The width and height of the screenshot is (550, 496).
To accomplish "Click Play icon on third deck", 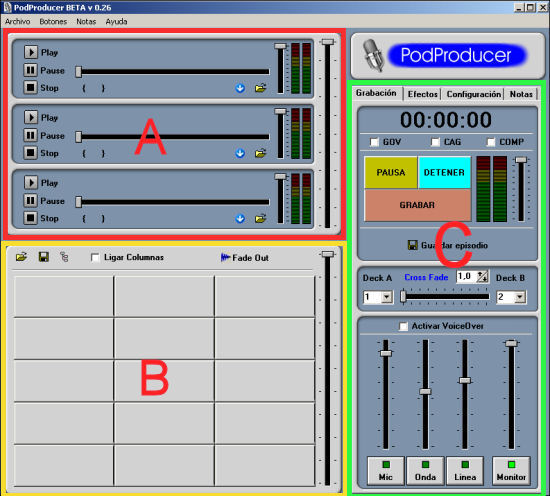I will [31, 183].
